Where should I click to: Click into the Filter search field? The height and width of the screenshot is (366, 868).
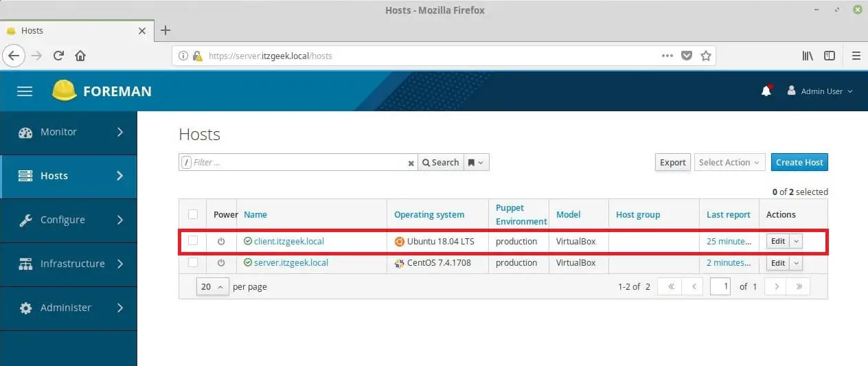299,163
